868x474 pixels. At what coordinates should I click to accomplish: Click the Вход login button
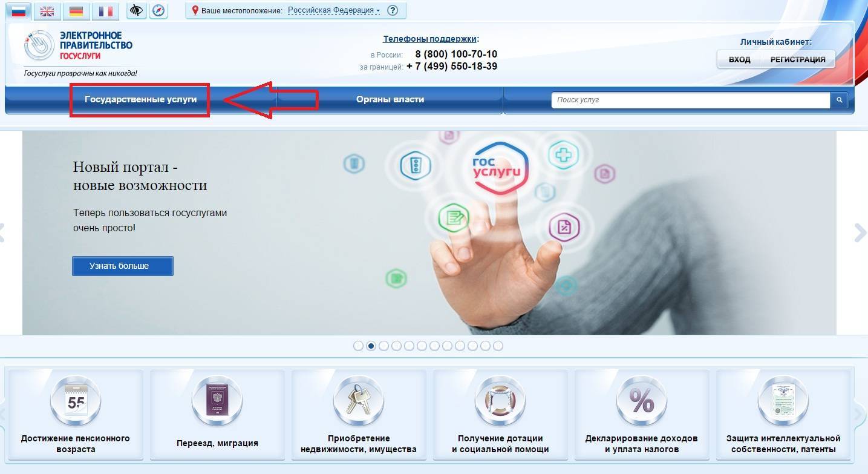tap(739, 59)
